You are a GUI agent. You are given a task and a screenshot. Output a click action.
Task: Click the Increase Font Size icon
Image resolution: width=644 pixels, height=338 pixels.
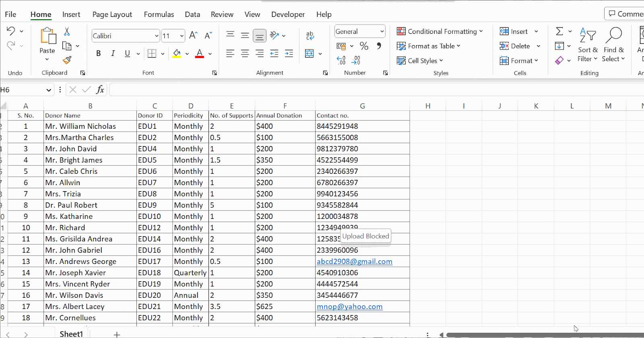point(193,35)
